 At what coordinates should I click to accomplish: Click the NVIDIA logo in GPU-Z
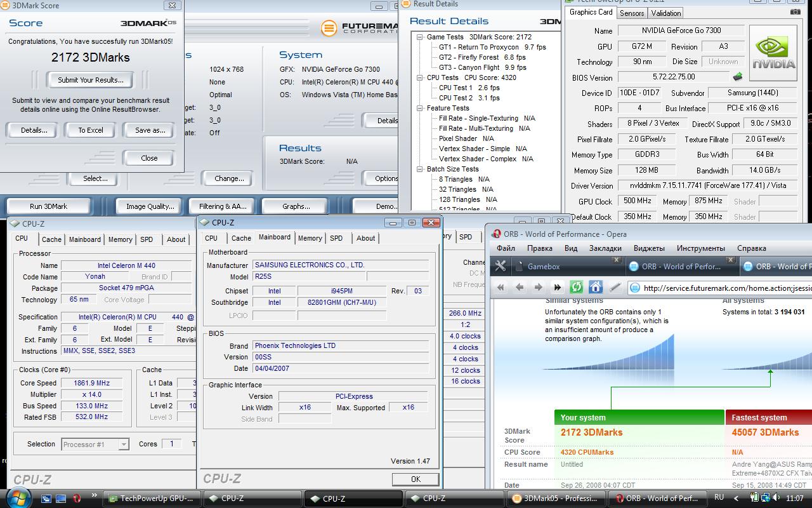pyautogui.click(x=773, y=53)
